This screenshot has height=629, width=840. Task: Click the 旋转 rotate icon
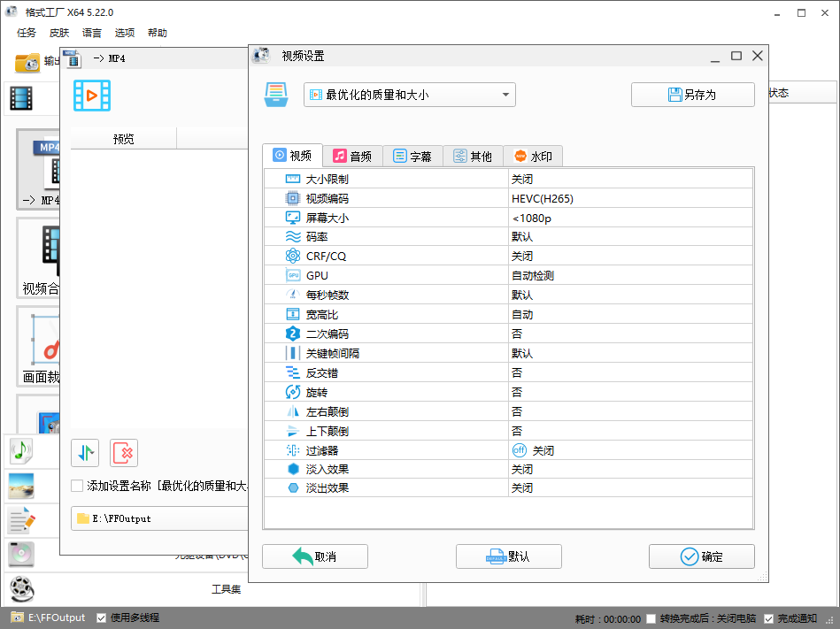pyautogui.click(x=292, y=392)
